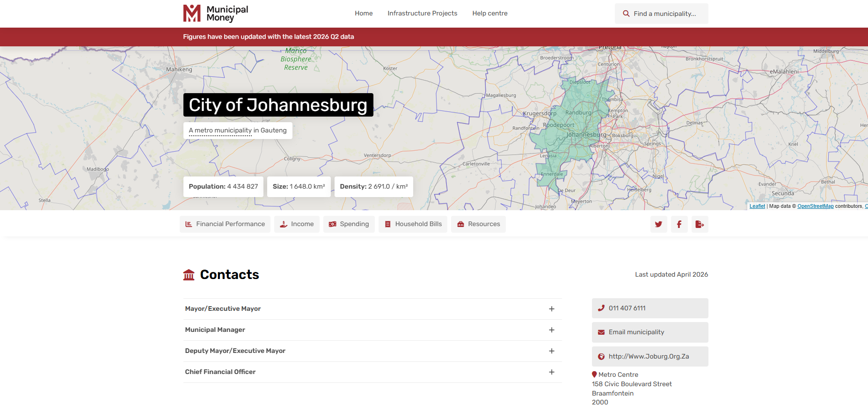Jump to Financial Performance section
The height and width of the screenshot is (411, 868).
tap(225, 224)
